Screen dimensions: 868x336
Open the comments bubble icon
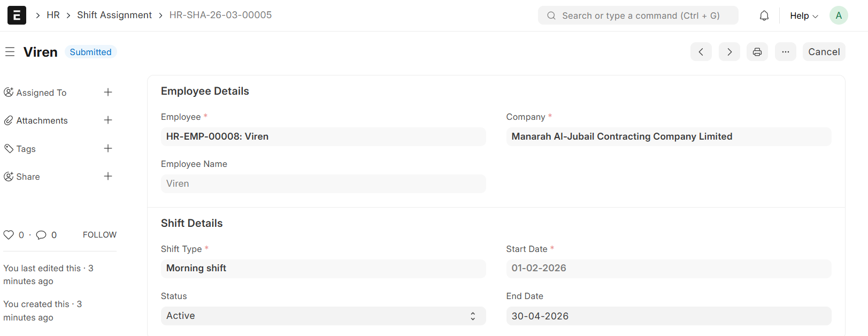pyautogui.click(x=41, y=235)
